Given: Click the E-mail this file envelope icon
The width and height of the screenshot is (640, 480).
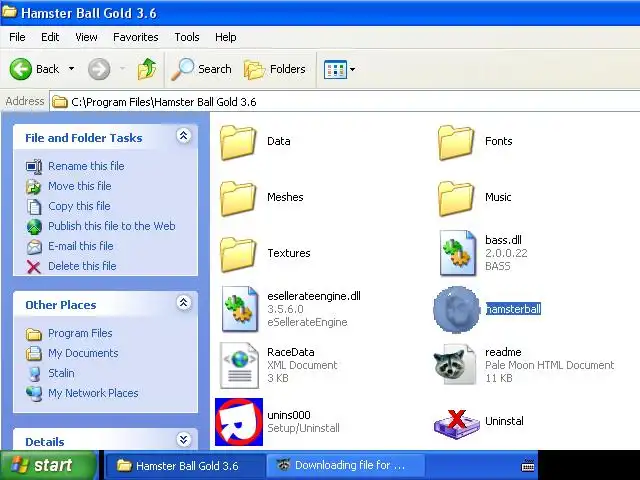Looking at the screenshot, I should click(x=34, y=247).
